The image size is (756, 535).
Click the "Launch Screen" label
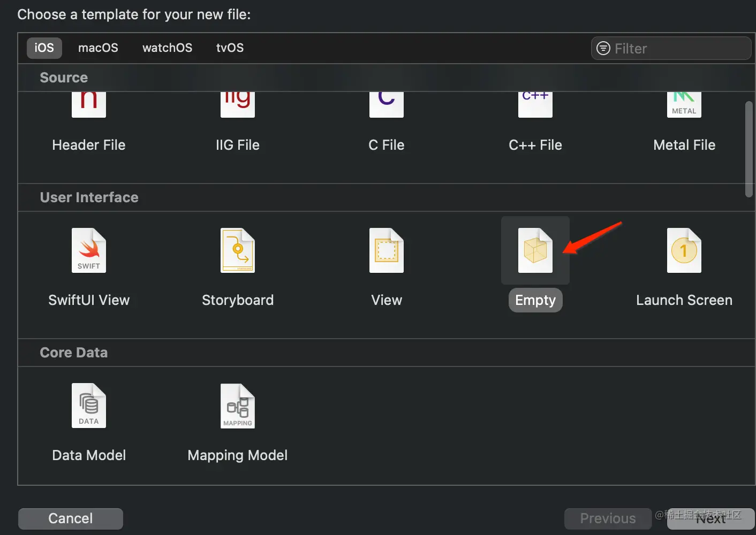click(x=684, y=300)
